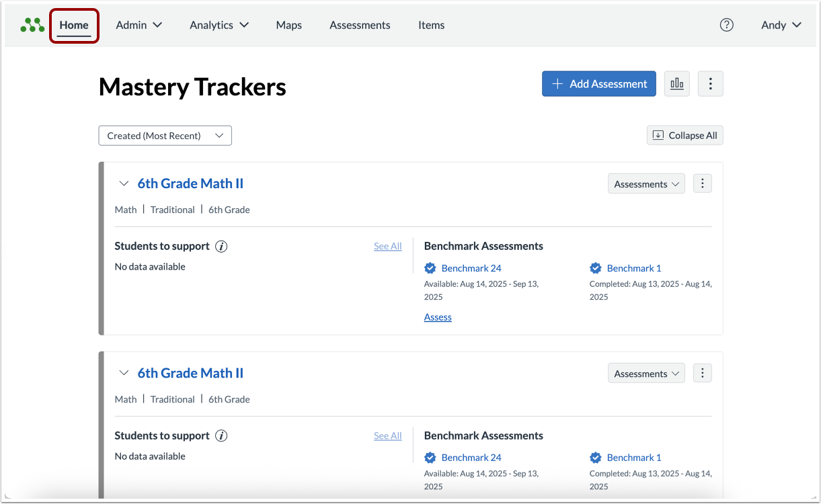Open the Andy user menu
821x504 pixels.
coord(780,25)
